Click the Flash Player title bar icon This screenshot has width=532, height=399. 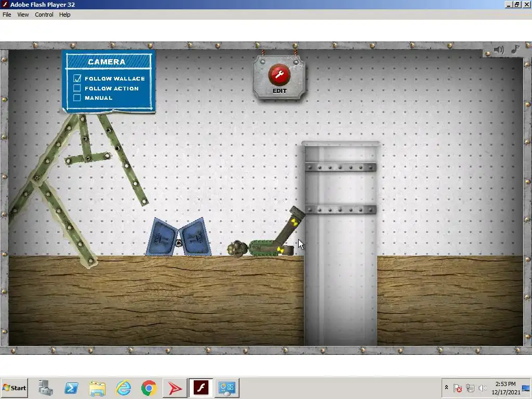coord(5,4)
